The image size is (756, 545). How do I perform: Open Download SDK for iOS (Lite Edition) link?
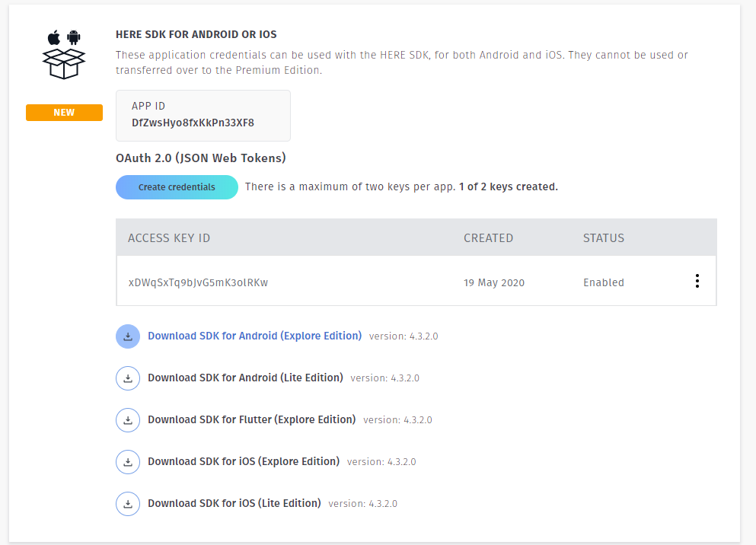click(234, 504)
